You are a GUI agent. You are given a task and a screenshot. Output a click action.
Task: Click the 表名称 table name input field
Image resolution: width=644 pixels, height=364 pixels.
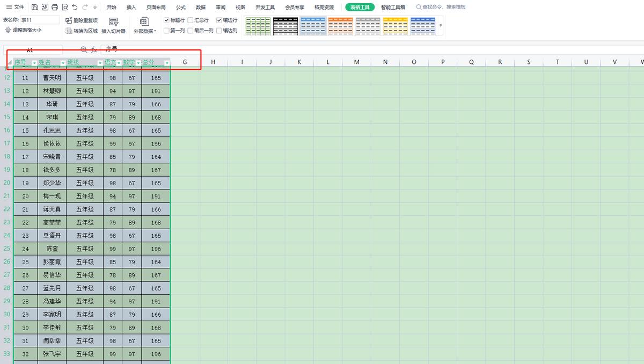click(x=40, y=19)
